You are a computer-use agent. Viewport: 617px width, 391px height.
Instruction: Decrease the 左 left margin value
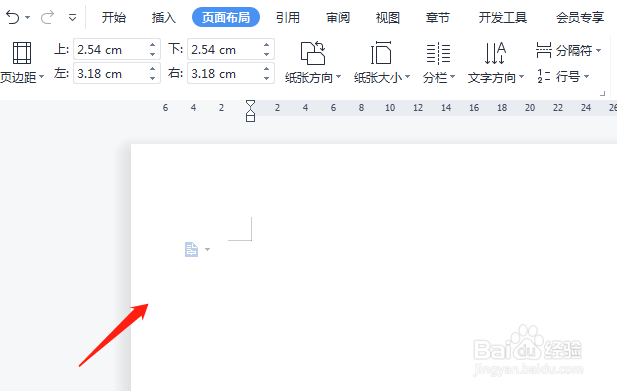153,79
